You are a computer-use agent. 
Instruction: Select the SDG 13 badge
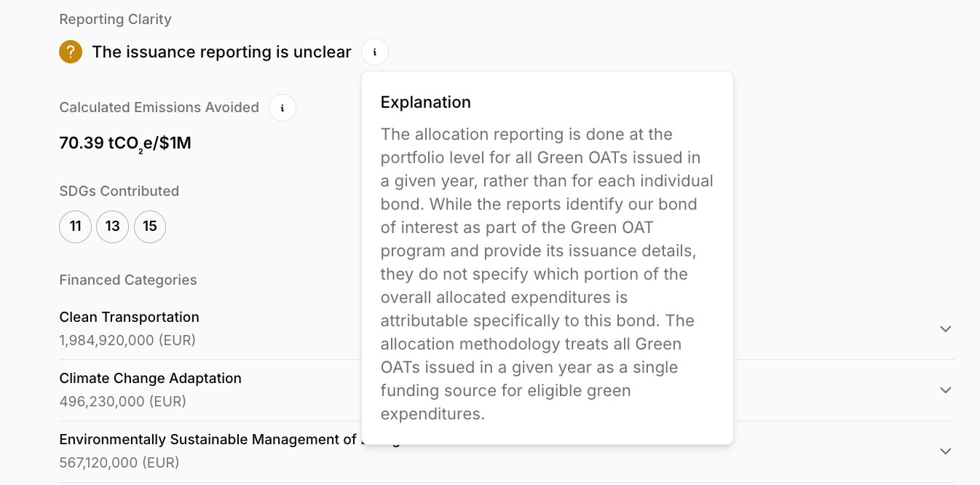click(112, 226)
